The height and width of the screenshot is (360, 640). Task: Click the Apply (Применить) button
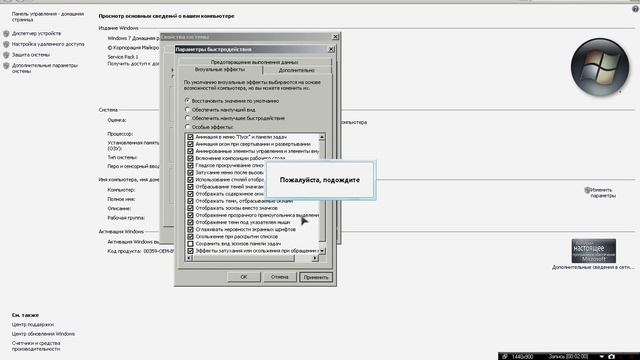coord(316,277)
